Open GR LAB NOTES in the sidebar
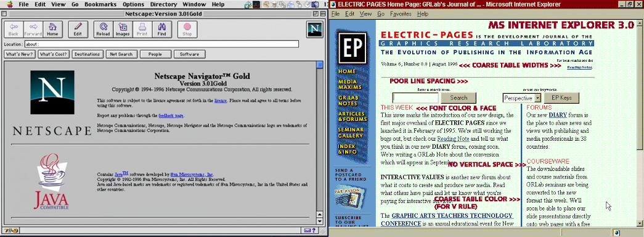The width and height of the screenshot is (644, 237). coord(348,101)
